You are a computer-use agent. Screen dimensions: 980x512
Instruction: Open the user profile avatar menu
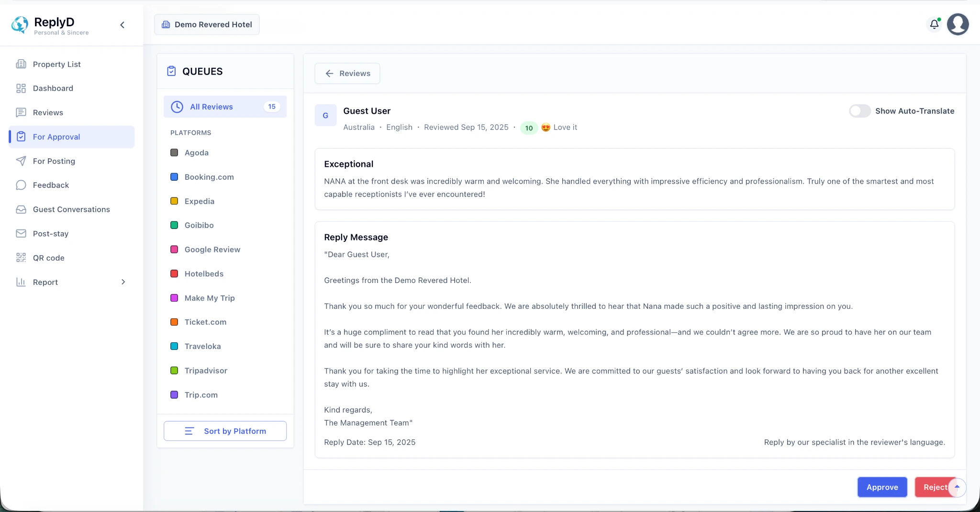point(958,24)
